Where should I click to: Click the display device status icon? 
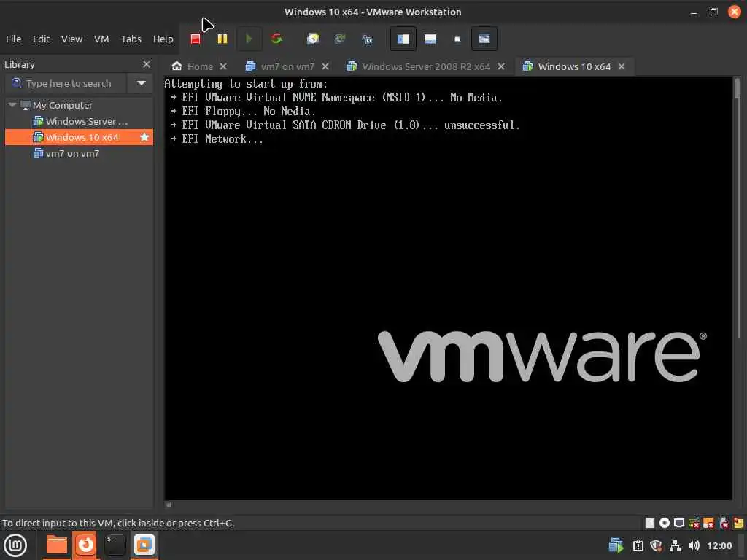679,524
